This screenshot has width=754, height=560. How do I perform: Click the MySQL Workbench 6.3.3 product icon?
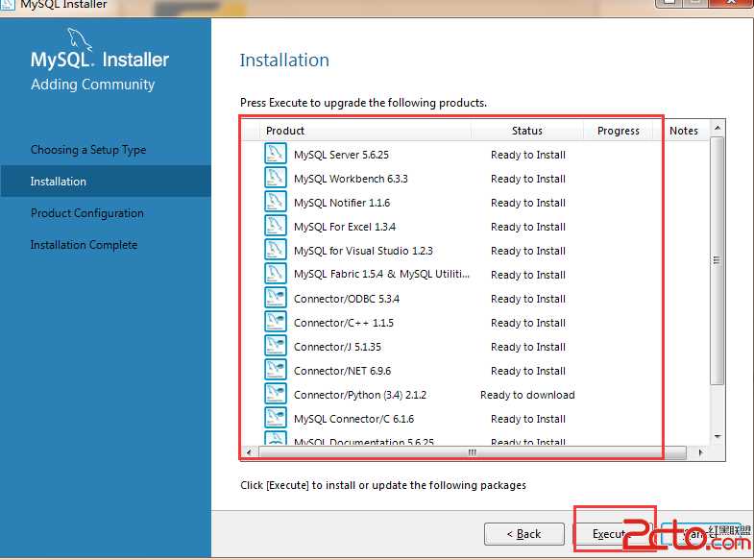coord(275,178)
